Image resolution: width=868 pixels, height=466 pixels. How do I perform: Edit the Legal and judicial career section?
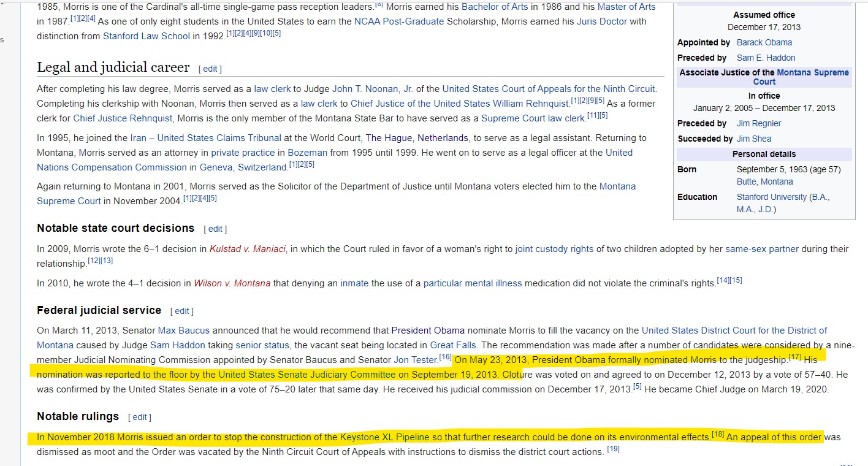(210, 69)
